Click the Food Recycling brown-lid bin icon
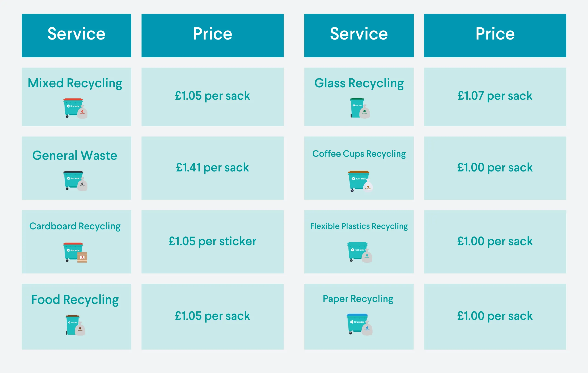 tap(75, 325)
